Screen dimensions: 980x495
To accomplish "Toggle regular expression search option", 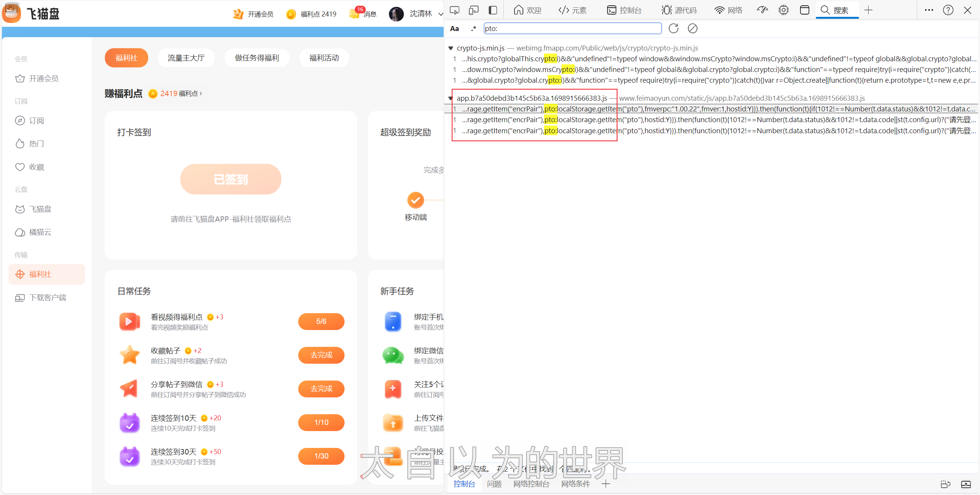I will 474,29.
